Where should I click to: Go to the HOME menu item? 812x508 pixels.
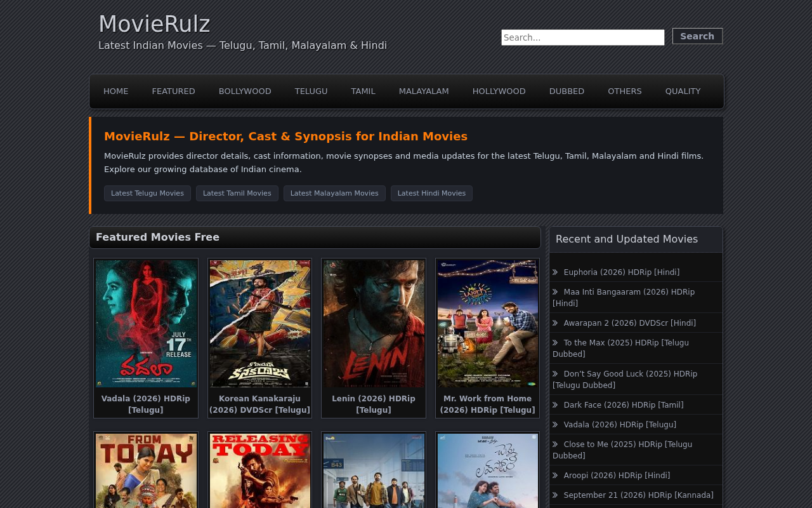pos(116,91)
